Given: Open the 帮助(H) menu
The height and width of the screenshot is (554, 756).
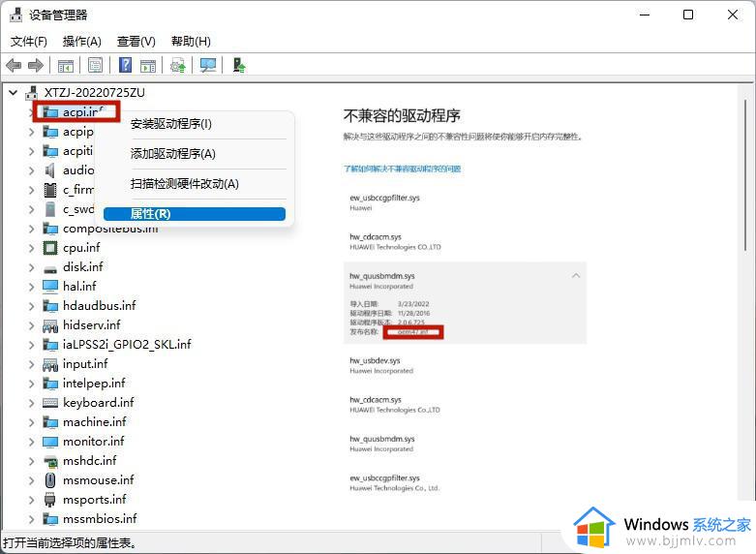Looking at the screenshot, I should coord(191,42).
